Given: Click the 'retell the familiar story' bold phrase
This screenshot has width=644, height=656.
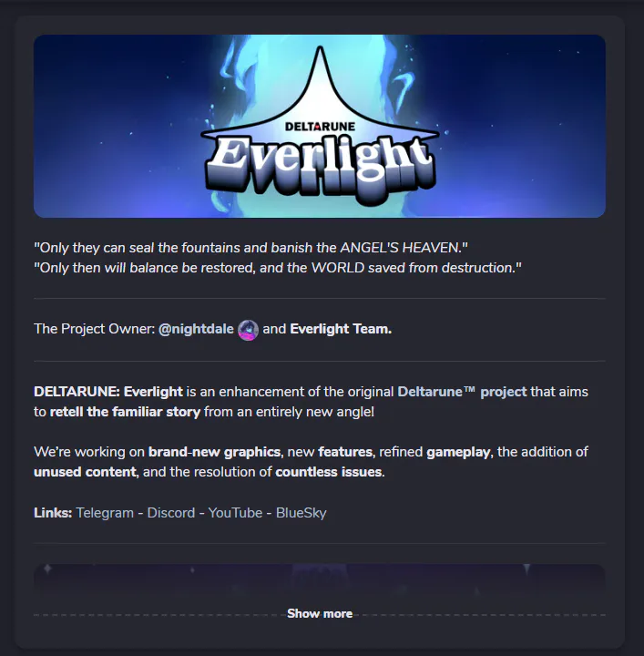Looking at the screenshot, I should click(125, 412).
